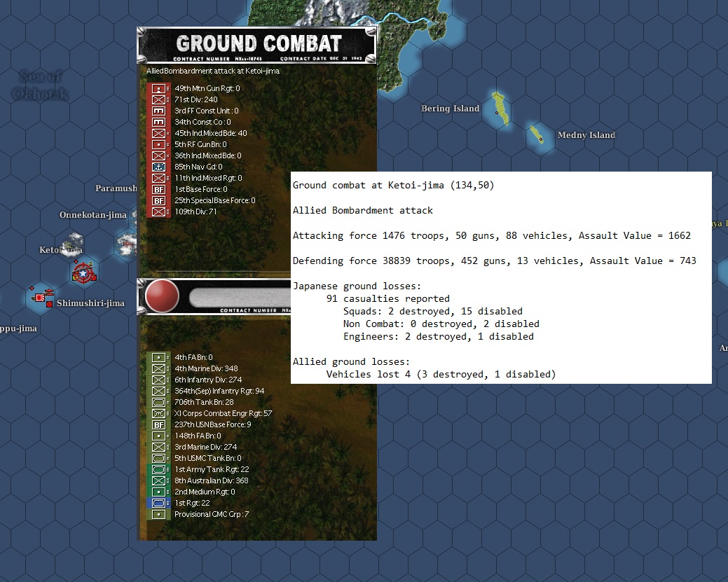The image size is (728, 582).
Task: Click the Bering Island map label
Action: (x=450, y=109)
